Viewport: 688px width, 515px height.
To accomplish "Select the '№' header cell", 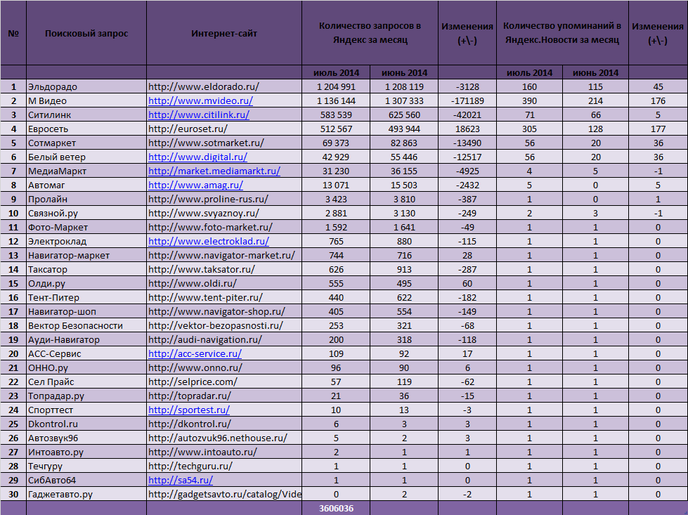I will (x=13, y=33).
